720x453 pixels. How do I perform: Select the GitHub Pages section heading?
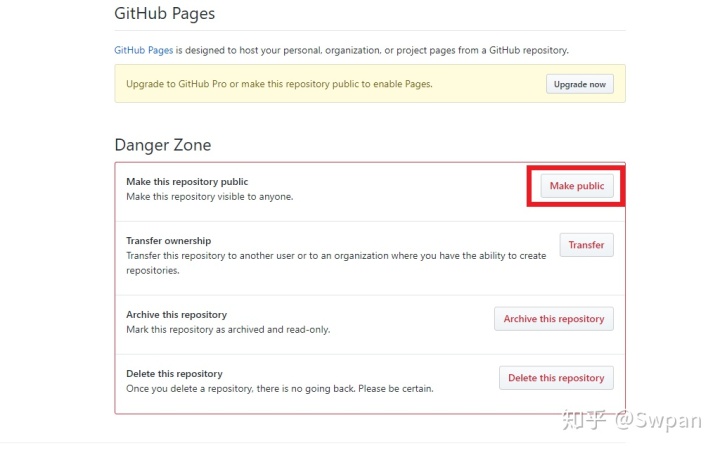point(164,13)
